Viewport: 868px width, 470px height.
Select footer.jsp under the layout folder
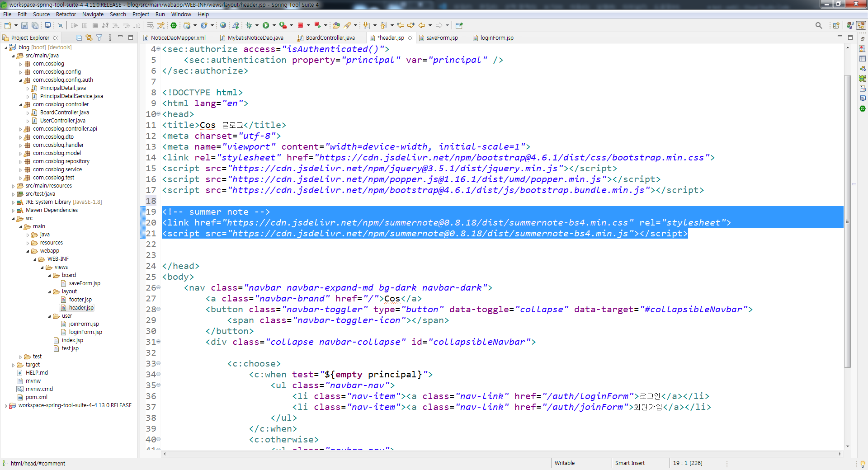click(x=80, y=300)
